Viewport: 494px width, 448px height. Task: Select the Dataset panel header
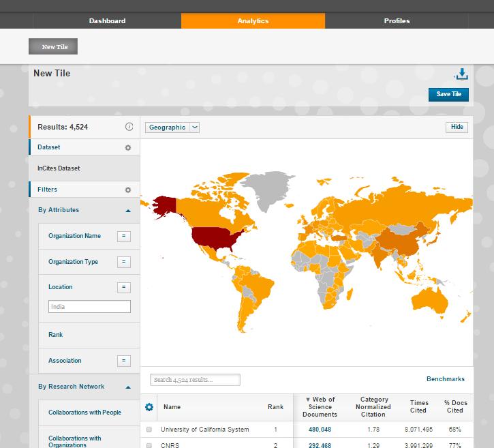(x=84, y=147)
